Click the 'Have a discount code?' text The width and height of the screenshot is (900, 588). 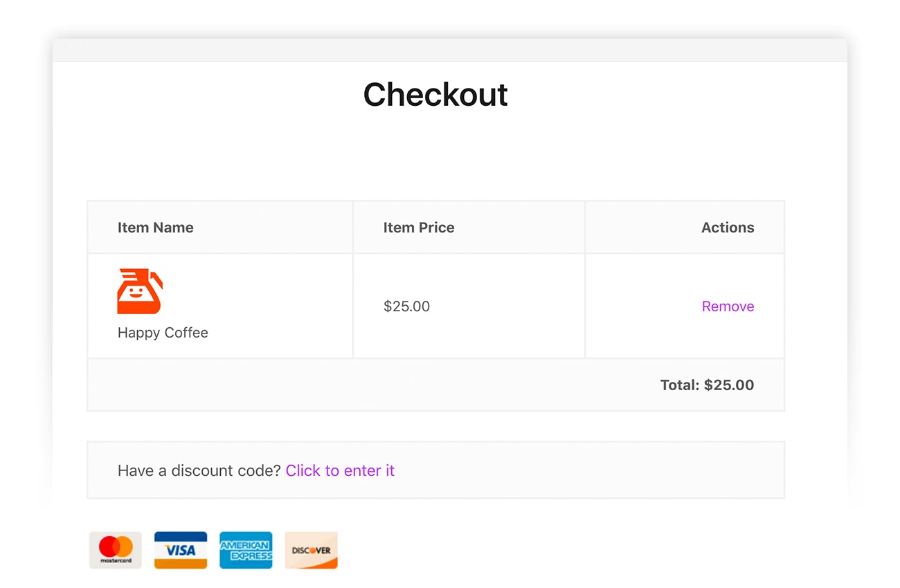[x=199, y=470]
